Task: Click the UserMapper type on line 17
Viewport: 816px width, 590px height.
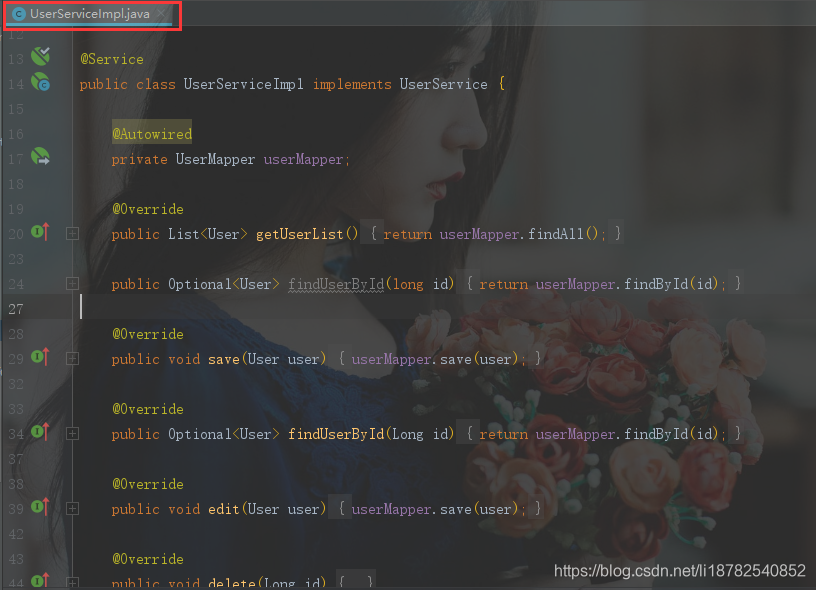Action: [x=215, y=159]
